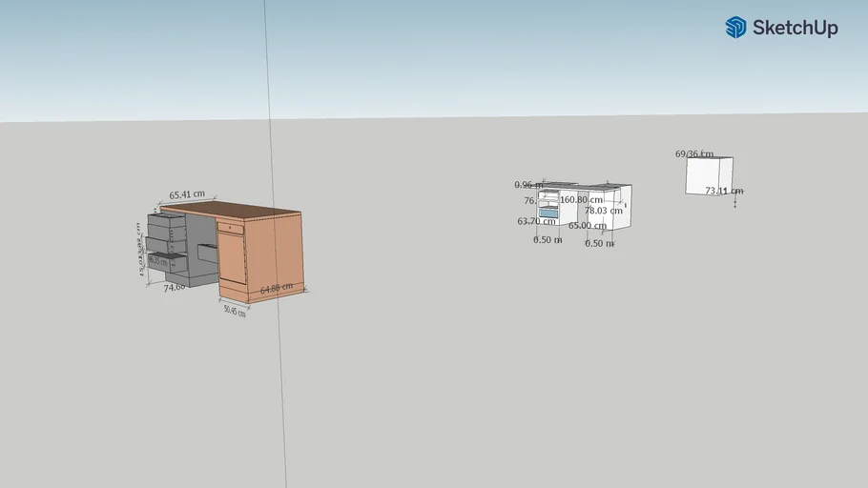Select the gray drawer inside the desk kneehole
The width and height of the screenshot is (868, 488).
tap(208, 253)
